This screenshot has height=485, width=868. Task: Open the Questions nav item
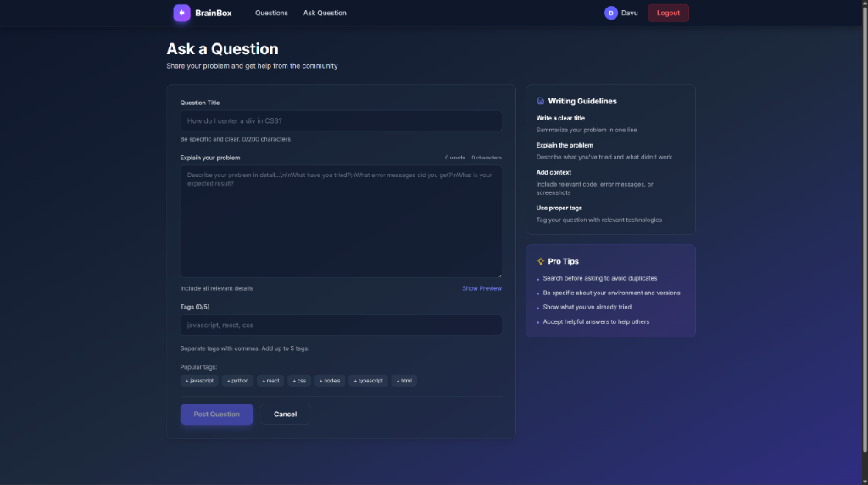tap(271, 13)
